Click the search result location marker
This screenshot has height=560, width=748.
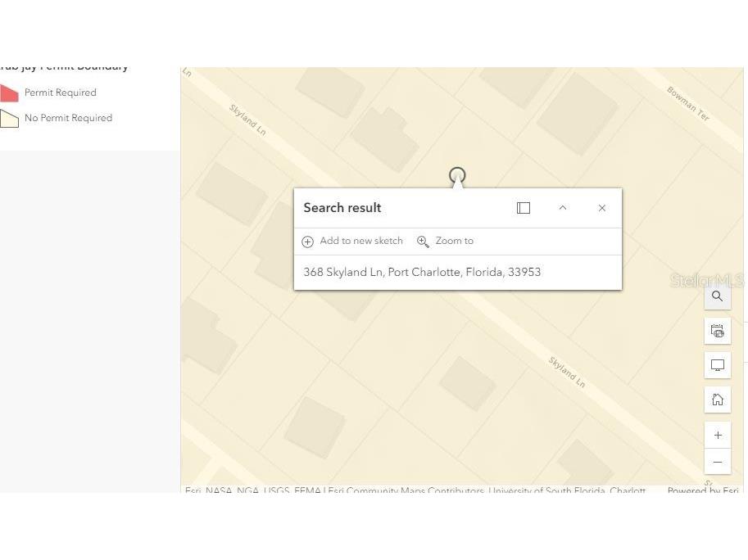(457, 175)
